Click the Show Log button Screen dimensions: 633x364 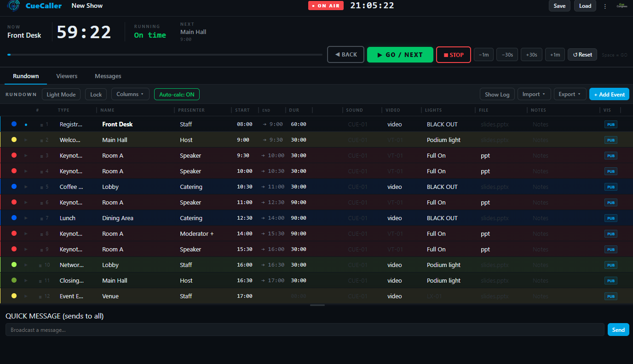coord(497,94)
